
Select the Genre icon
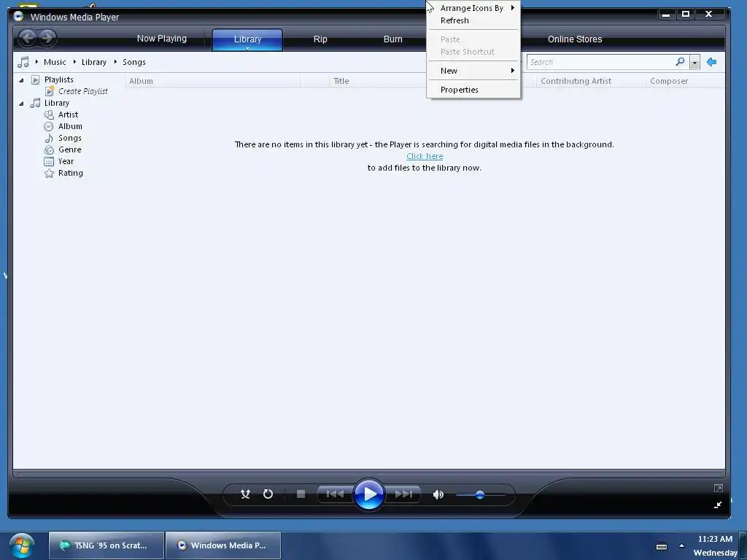pos(49,150)
